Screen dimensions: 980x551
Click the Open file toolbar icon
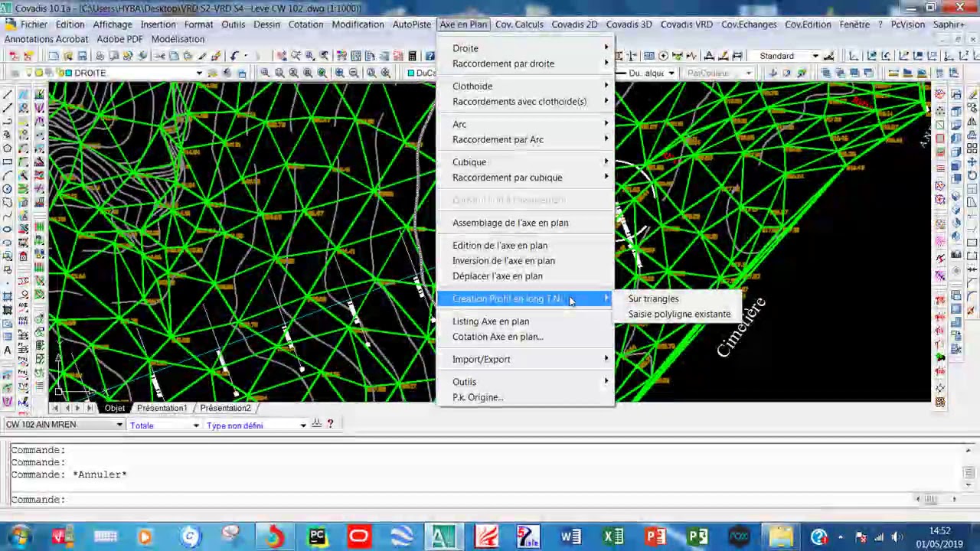pos(67,56)
